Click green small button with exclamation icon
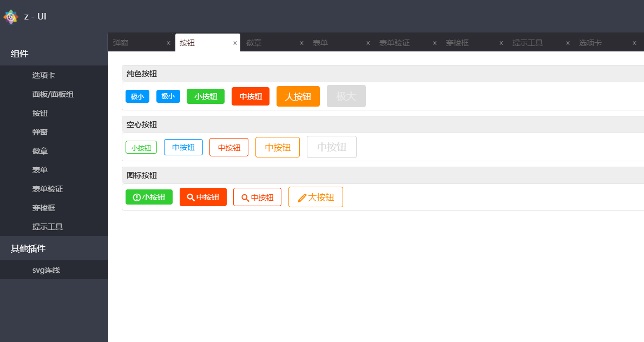The image size is (644, 342). pyautogui.click(x=149, y=197)
